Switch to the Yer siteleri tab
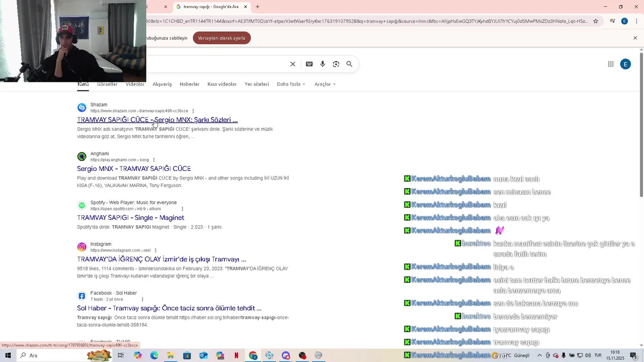This screenshot has height=362, width=644. tap(257, 84)
